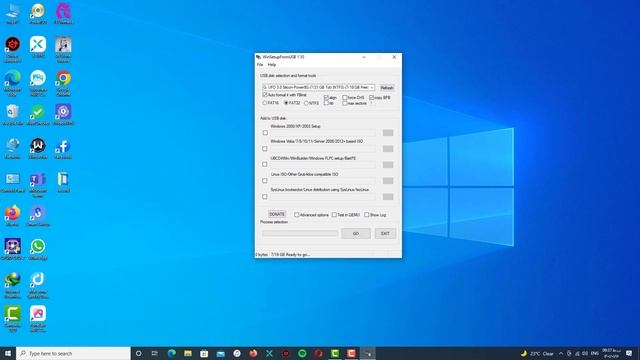Browse for the Windows Vista/7/8/10 ISO
Screen dimensions: 640x360
click(x=388, y=149)
